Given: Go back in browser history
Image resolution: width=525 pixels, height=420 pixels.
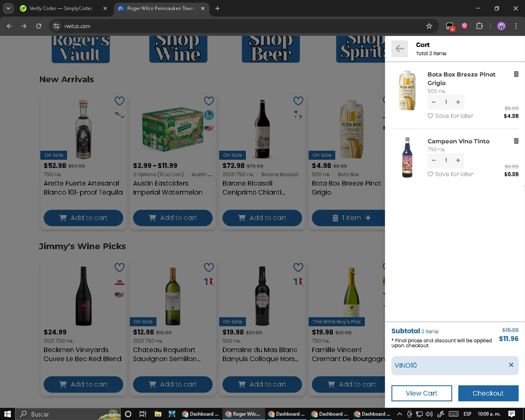Looking at the screenshot, I should click(9, 26).
